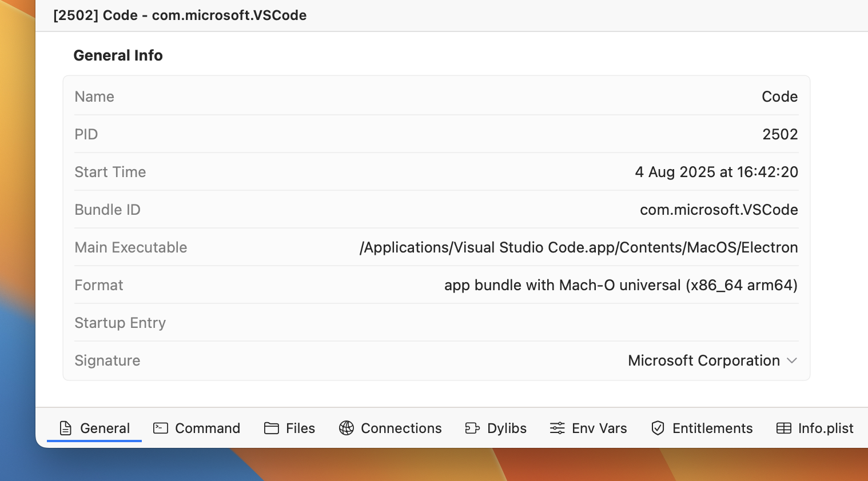Click the Dylibs tab plugin icon
This screenshot has width=868, height=481.
click(472, 428)
